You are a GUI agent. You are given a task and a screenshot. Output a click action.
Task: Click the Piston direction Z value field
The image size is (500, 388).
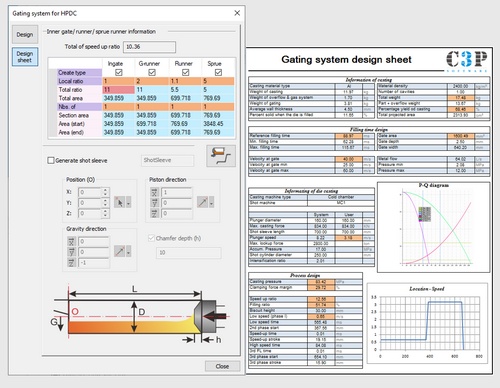177,213
